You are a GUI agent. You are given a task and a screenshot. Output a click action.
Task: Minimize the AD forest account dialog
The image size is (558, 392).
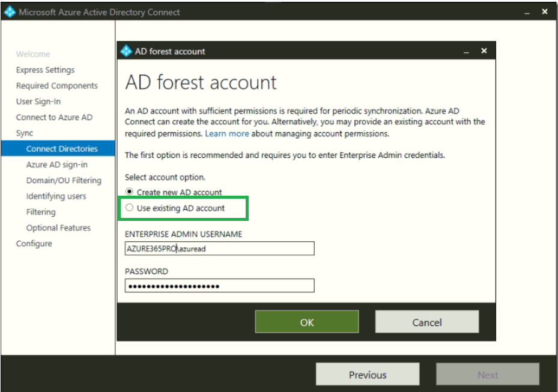point(466,52)
